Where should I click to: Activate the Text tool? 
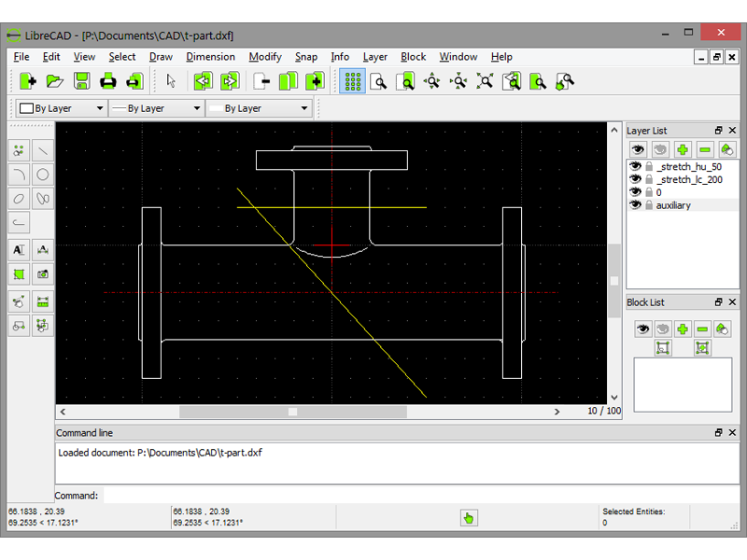coord(19,249)
